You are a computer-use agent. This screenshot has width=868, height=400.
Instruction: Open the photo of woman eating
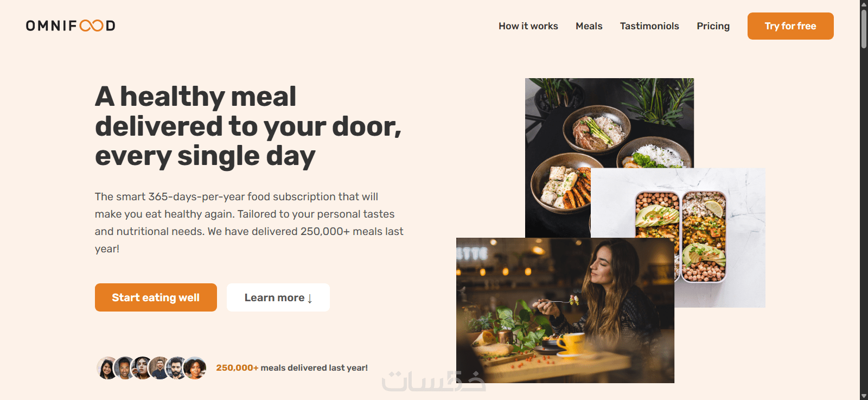tap(565, 310)
